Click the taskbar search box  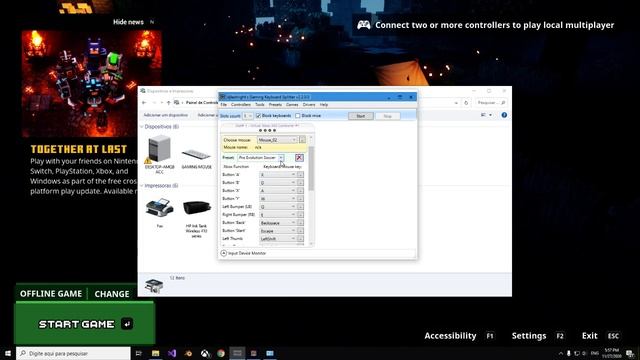[73, 353]
